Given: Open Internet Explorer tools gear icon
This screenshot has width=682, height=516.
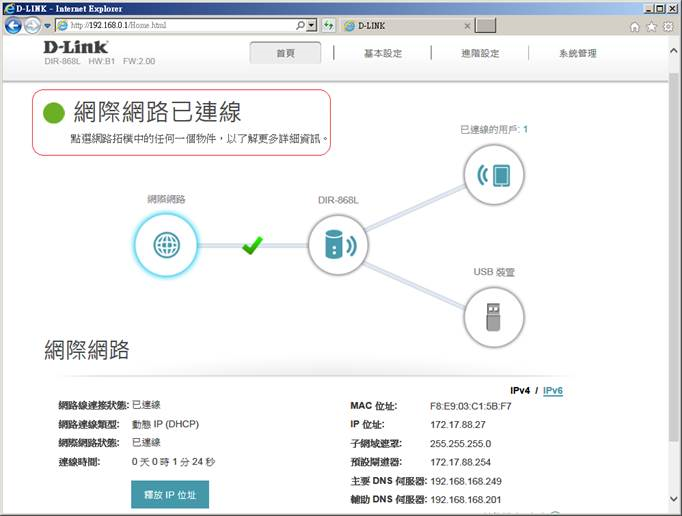Looking at the screenshot, I should click(668, 26).
